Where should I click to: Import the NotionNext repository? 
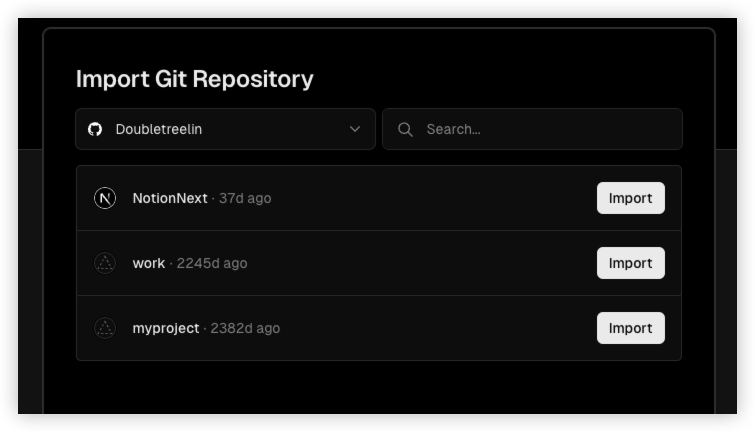(631, 198)
